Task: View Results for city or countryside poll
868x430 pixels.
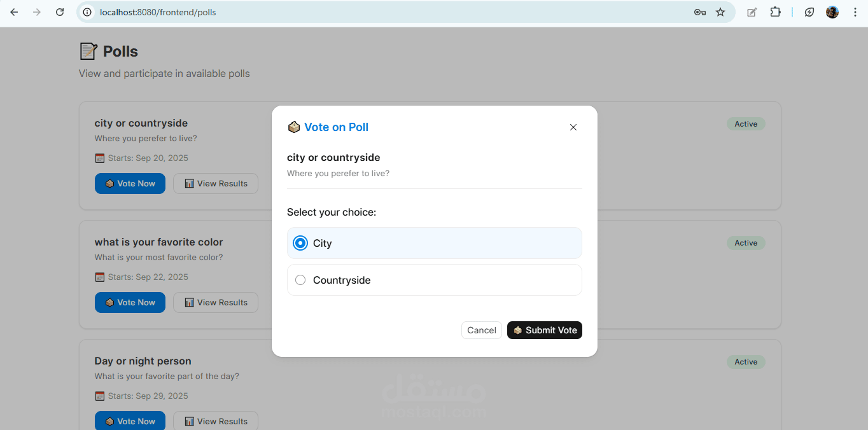Action: 216,183
